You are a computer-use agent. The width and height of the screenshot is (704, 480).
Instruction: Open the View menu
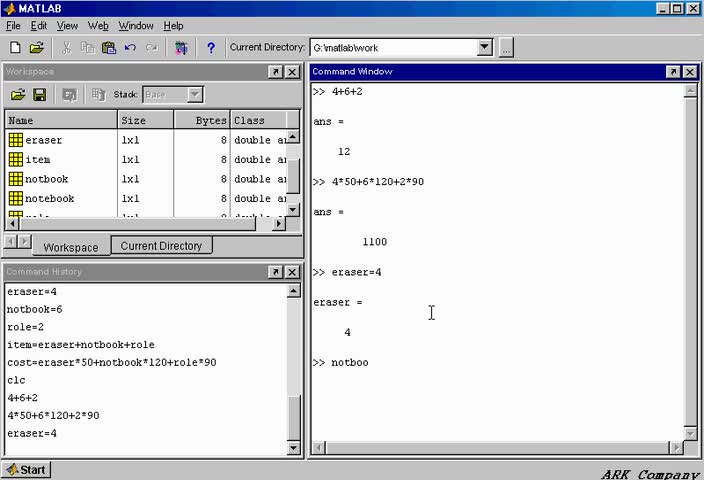tap(67, 26)
